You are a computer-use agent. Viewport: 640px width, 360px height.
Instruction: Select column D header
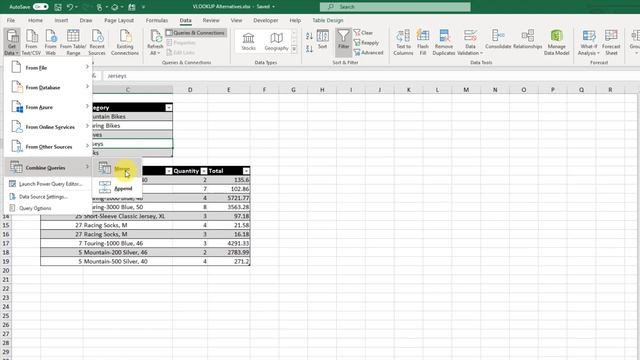click(x=190, y=90)
